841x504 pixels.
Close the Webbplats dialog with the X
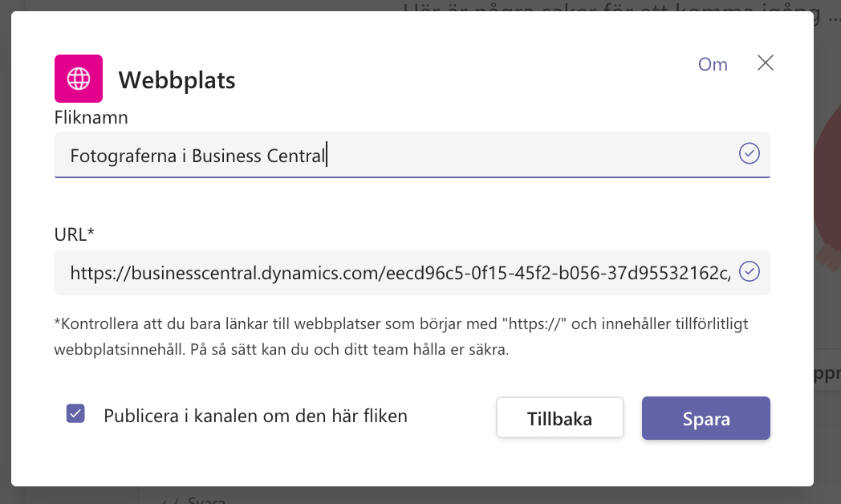(766, 63)
